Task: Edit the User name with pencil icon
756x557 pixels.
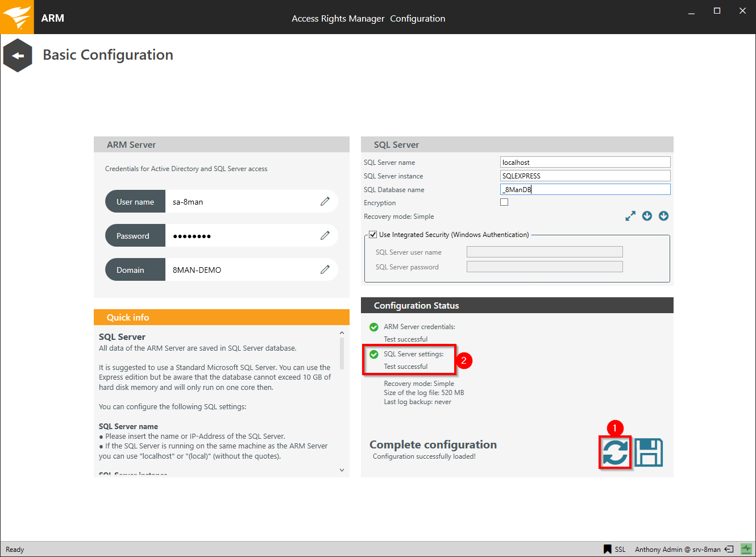Action: (325, 201)
